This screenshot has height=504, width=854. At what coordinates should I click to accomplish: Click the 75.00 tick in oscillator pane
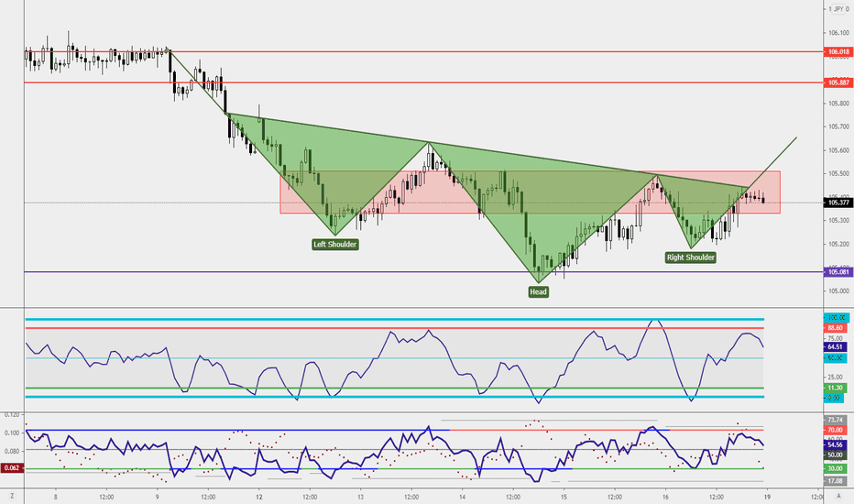(835, 338)
